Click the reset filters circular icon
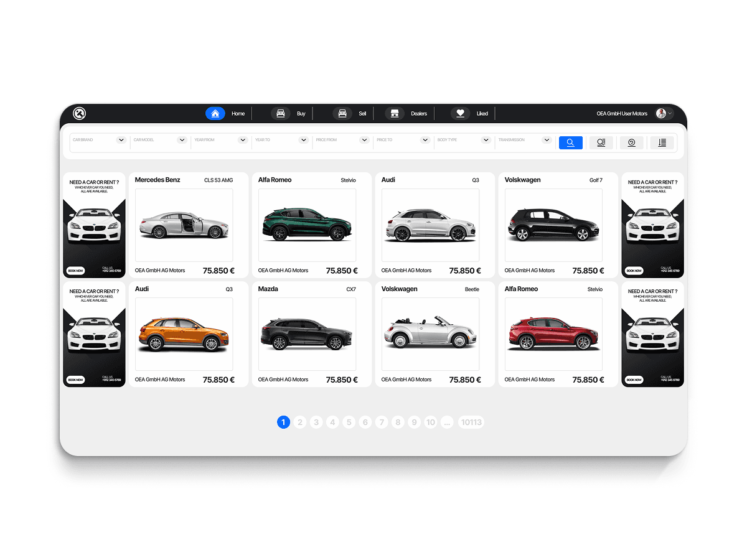 click(632, 142)
